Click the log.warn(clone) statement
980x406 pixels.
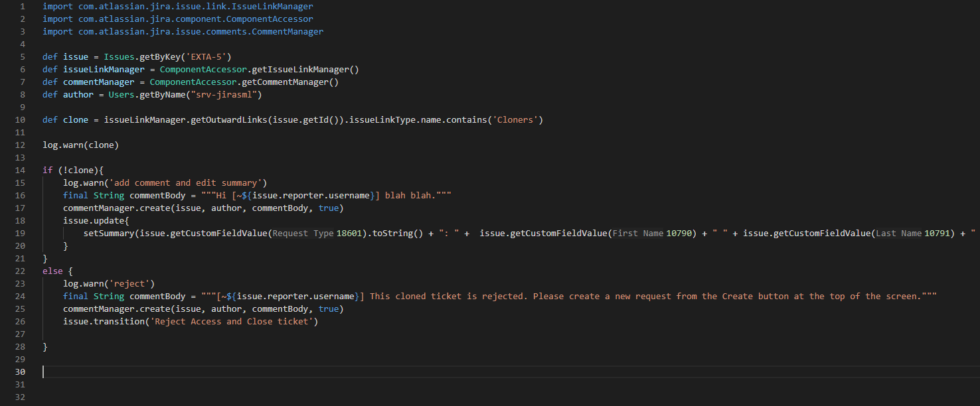click(80, 145)
